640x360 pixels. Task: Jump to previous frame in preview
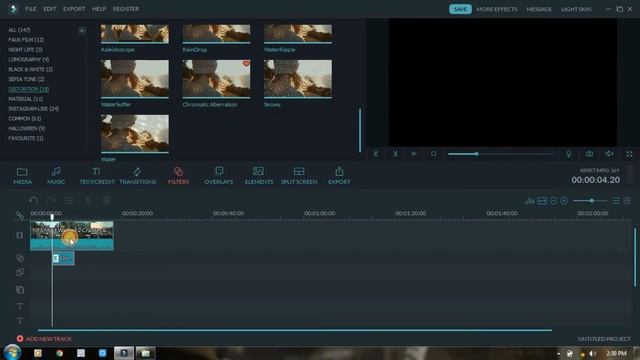coord(376,154)
